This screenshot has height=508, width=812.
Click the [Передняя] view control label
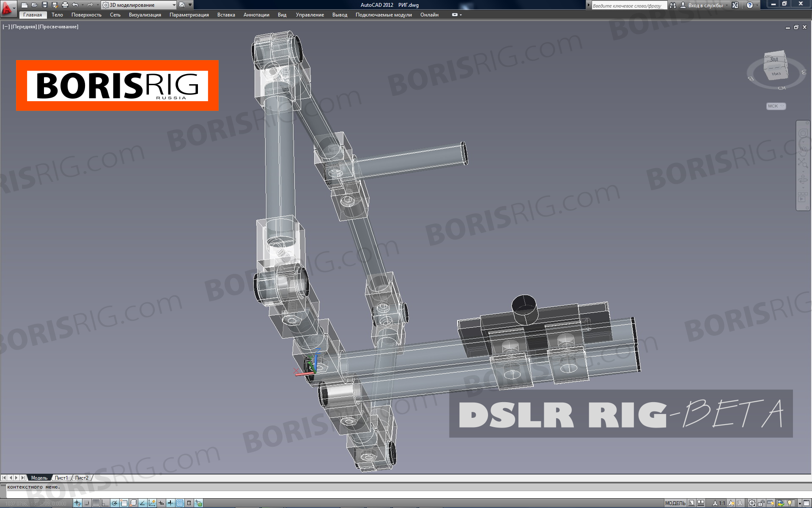coord(24,27)
